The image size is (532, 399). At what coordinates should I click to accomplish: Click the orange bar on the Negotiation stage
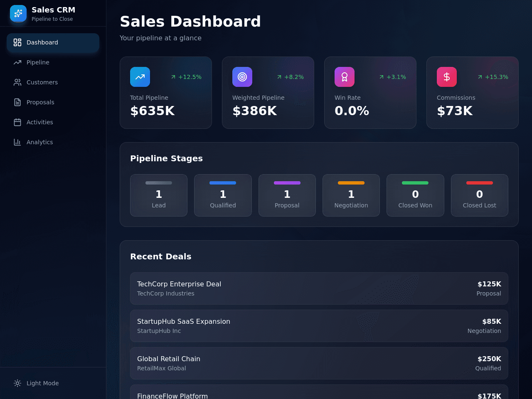pos(351,183)
